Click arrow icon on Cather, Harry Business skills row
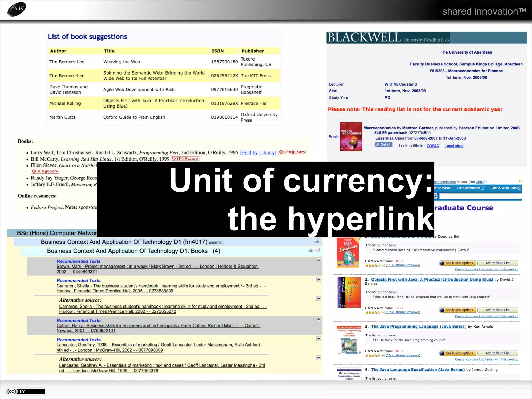 318,319
